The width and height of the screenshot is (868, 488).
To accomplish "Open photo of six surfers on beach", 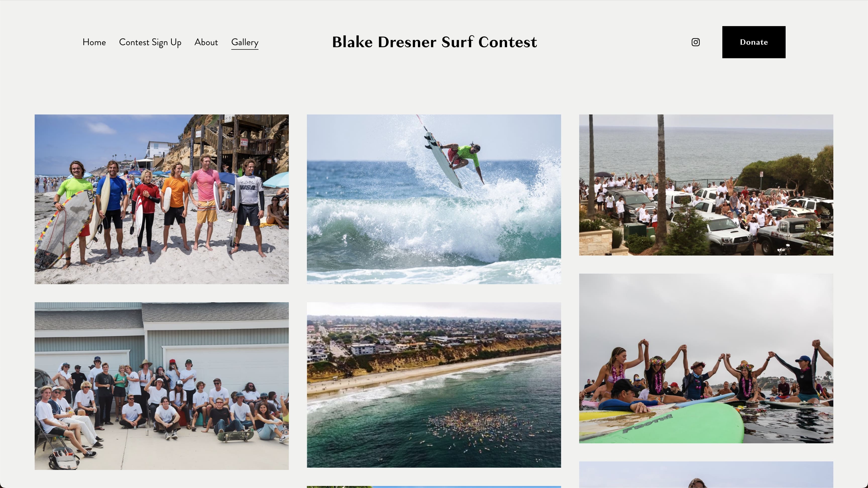I will click(x=162, y=199).
